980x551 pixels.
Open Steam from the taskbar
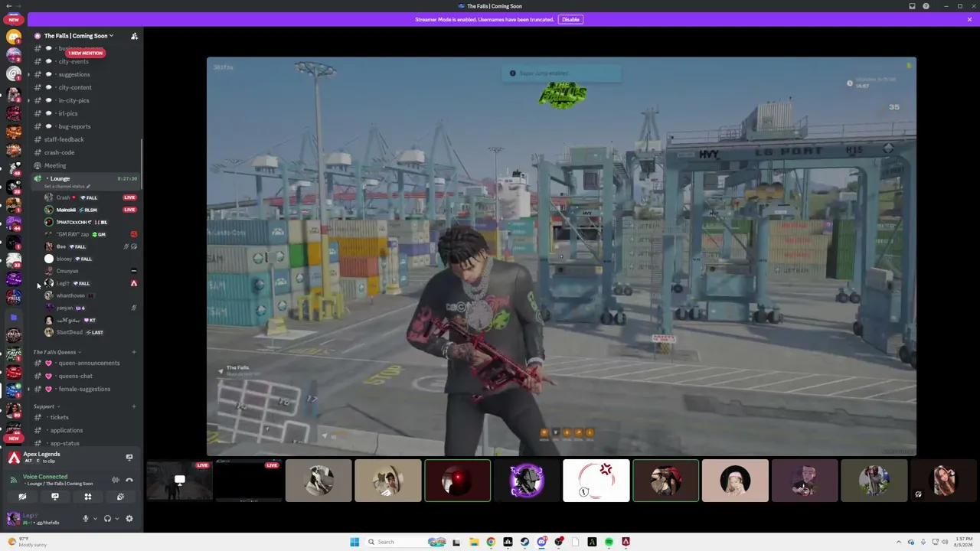pyautogui.click(x=524, y=542)
